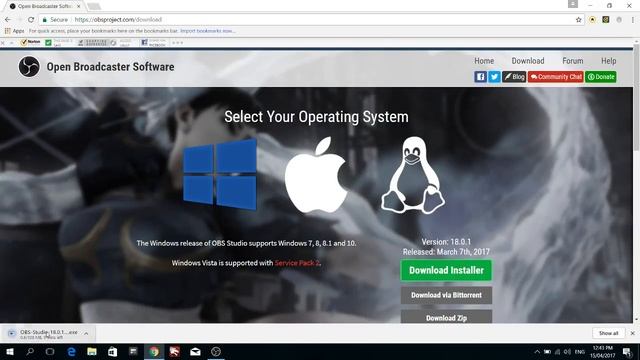Viewport: 640px width, 360px height.
Task: Click the Norton toolbar logo
Action: (30, 42)
